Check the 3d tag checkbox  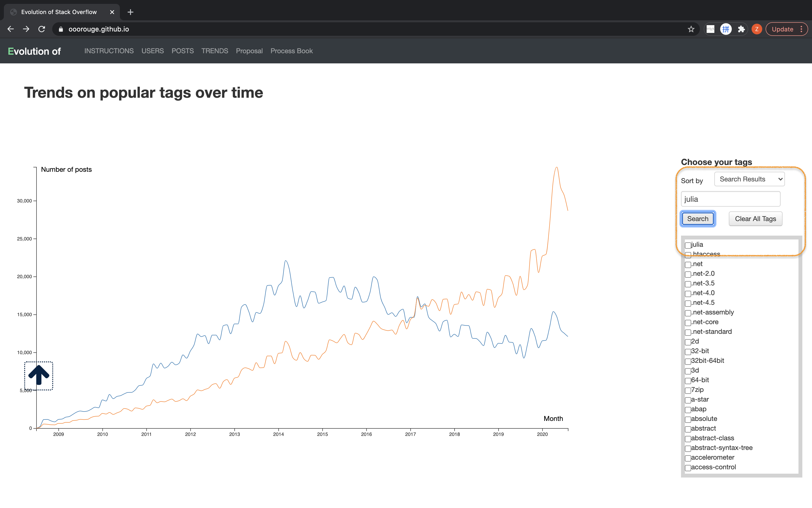(x=688, y=371)
